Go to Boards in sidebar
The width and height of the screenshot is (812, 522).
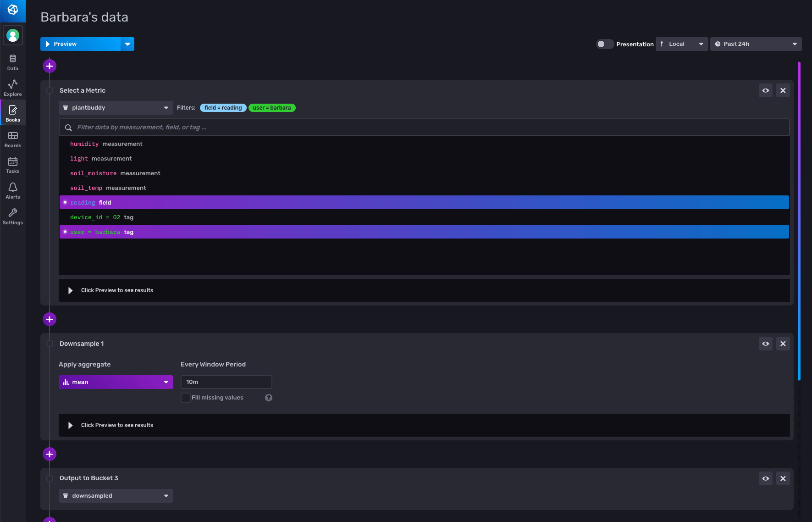[13, 139]
